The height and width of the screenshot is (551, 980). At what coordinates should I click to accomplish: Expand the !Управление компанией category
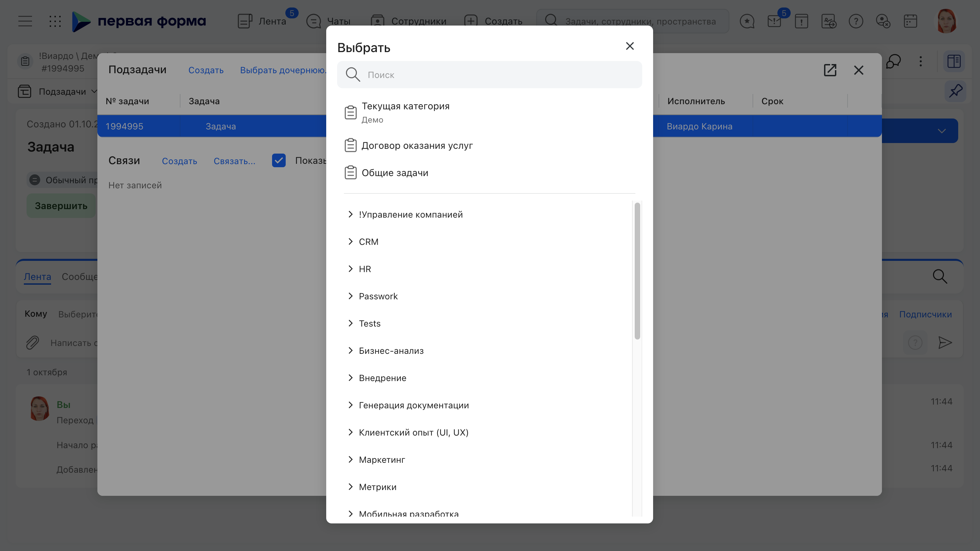(350, 214)
